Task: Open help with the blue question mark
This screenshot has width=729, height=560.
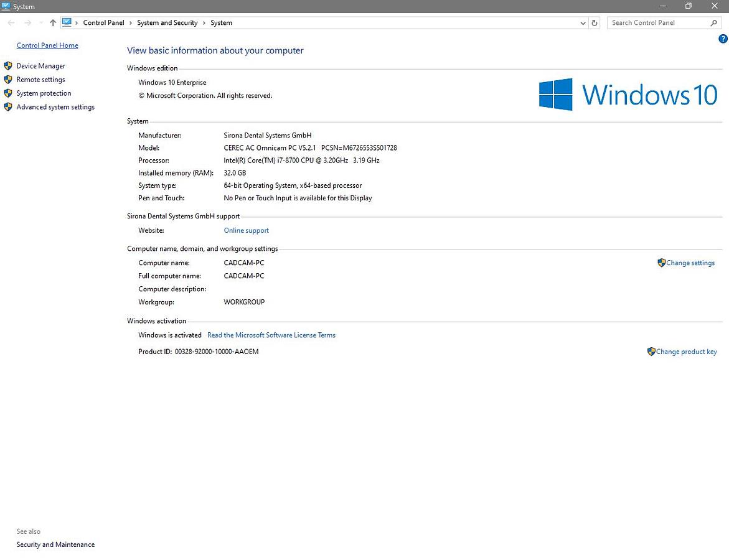Action: (x=723, y=39)
